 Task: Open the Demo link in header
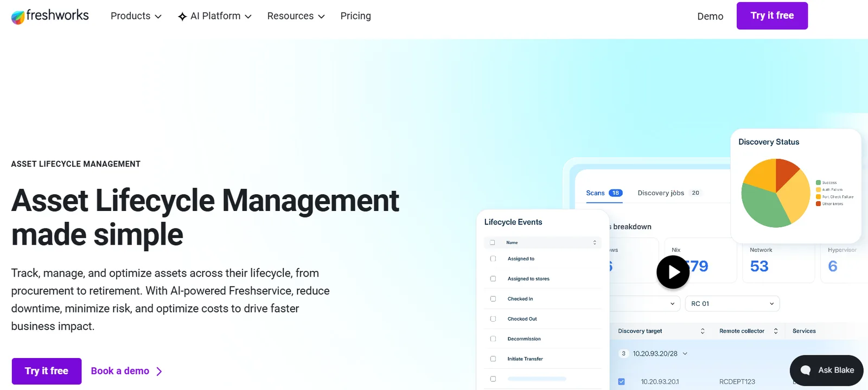[710, 16]
